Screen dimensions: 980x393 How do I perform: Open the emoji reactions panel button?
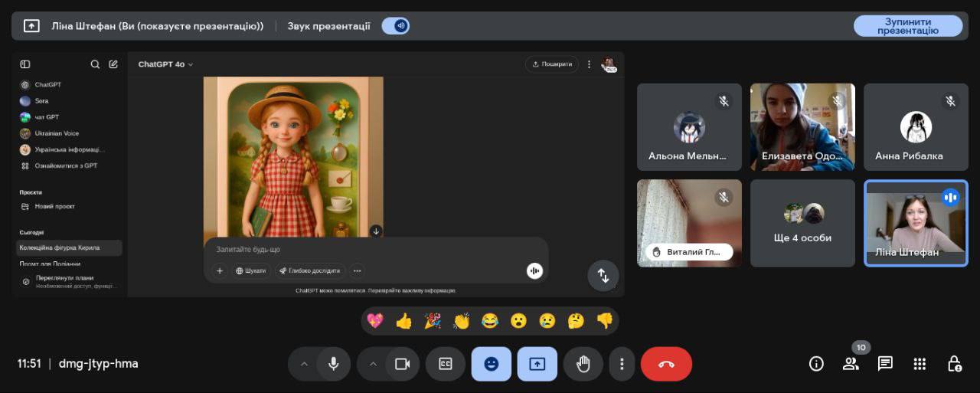(491, 364)
